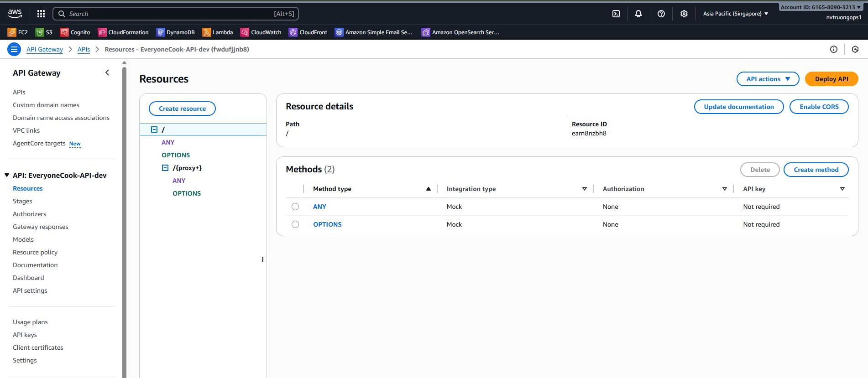
Task: Click the Create method button
Action: point(816,170)
